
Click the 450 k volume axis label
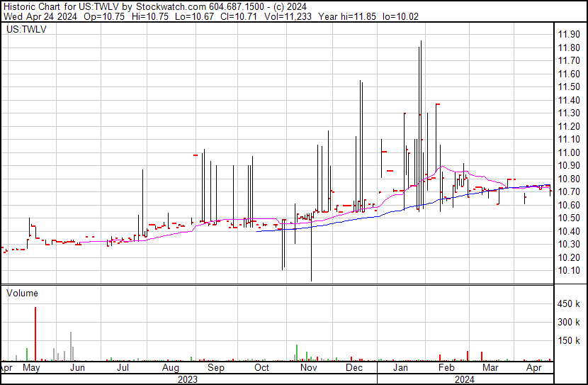pyautogui.click(x=569, y=304)
